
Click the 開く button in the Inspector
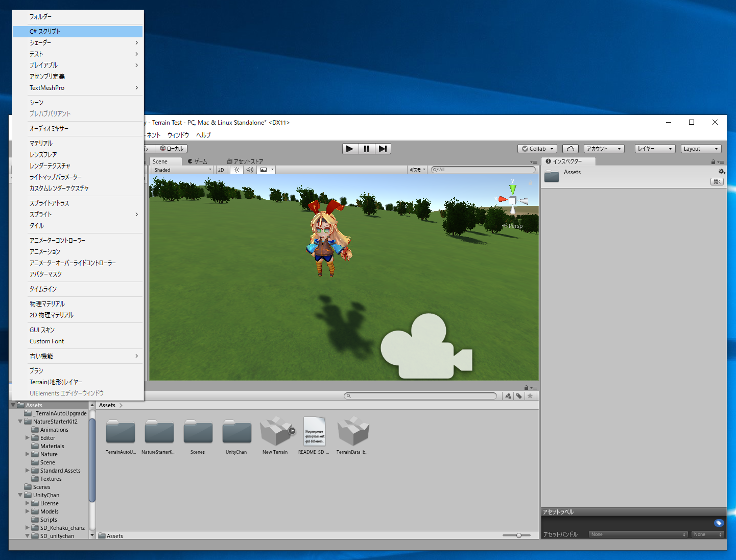[x=717, y=182]
